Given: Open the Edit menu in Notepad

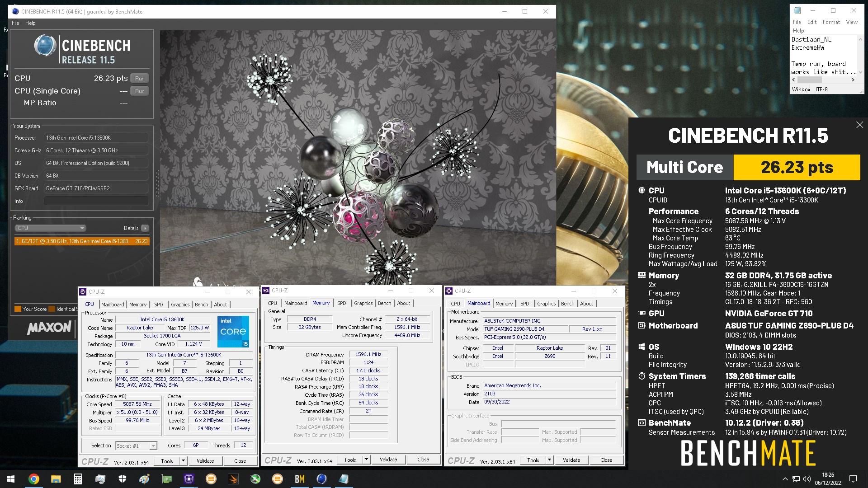Looking at the screenshot, I should (x=812, y=22).
